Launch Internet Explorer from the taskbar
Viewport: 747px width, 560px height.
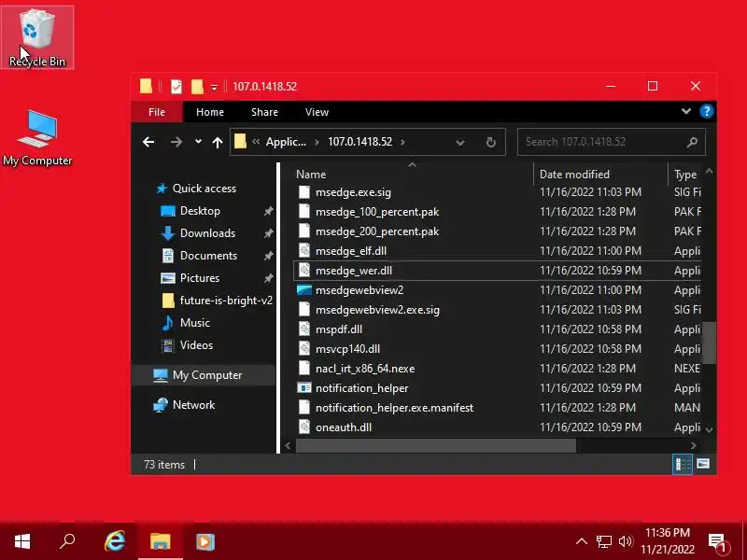[x=114, y=541]
